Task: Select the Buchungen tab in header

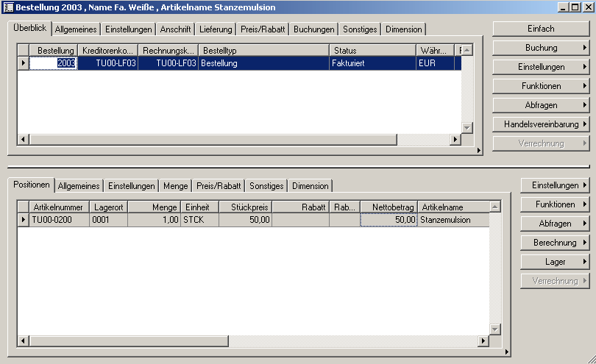Action: pos(313,29)
